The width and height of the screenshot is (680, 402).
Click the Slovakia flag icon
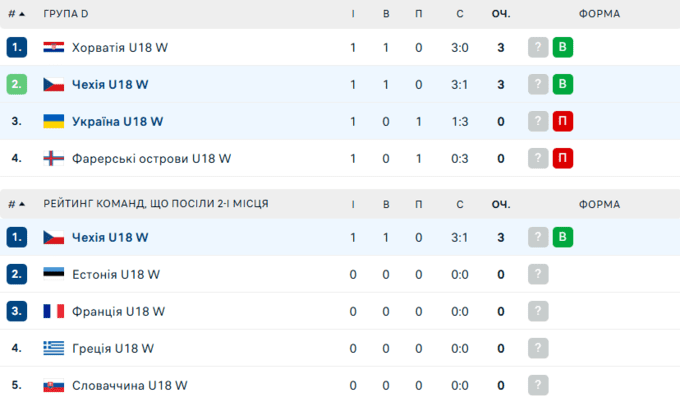tap(53, 385)
